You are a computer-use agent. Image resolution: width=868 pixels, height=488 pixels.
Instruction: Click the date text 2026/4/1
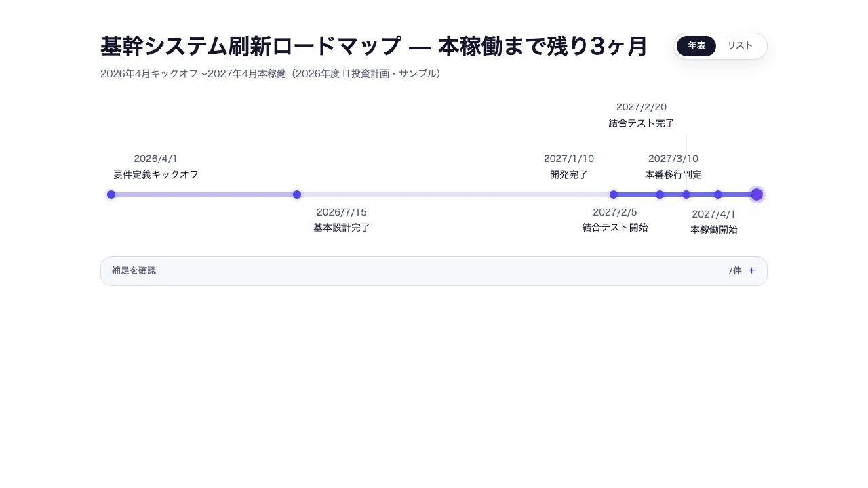[155, 159]
